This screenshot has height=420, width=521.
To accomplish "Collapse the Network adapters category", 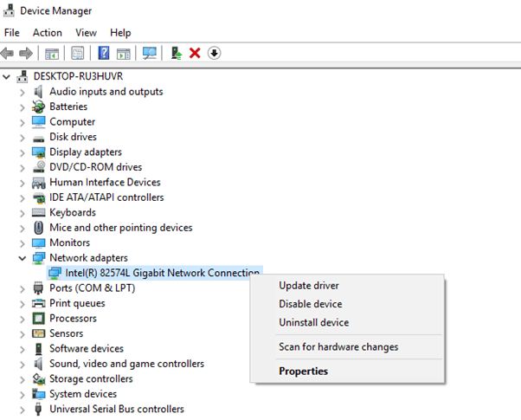I will click(22, 258).
